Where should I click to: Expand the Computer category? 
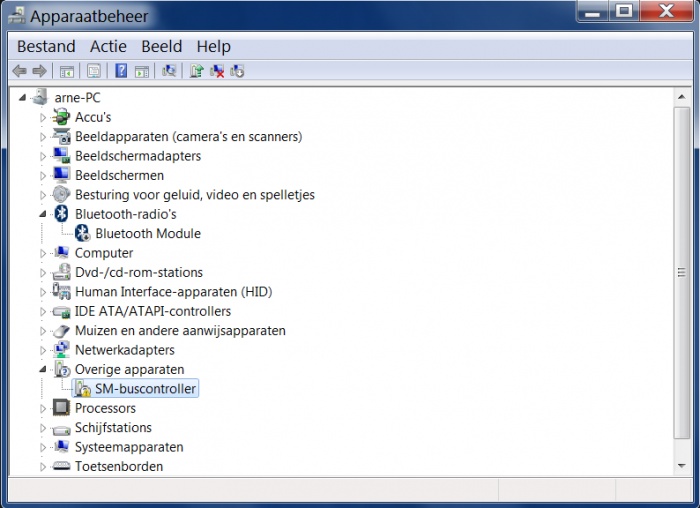tap(43, 253)
